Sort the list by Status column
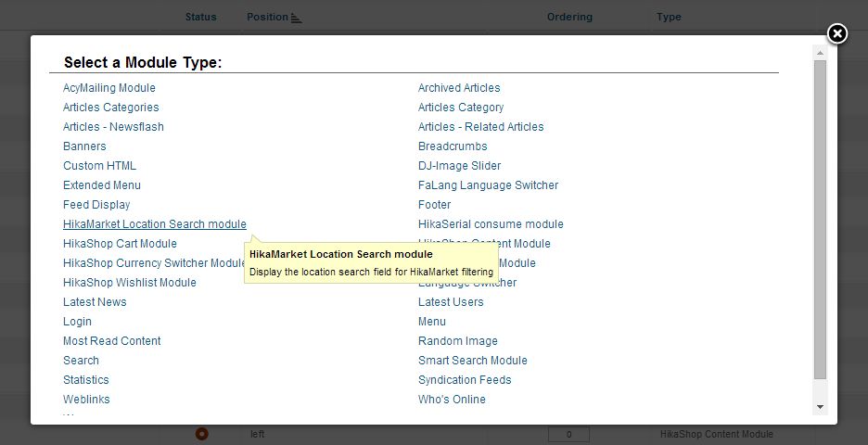 pos(200,18)
